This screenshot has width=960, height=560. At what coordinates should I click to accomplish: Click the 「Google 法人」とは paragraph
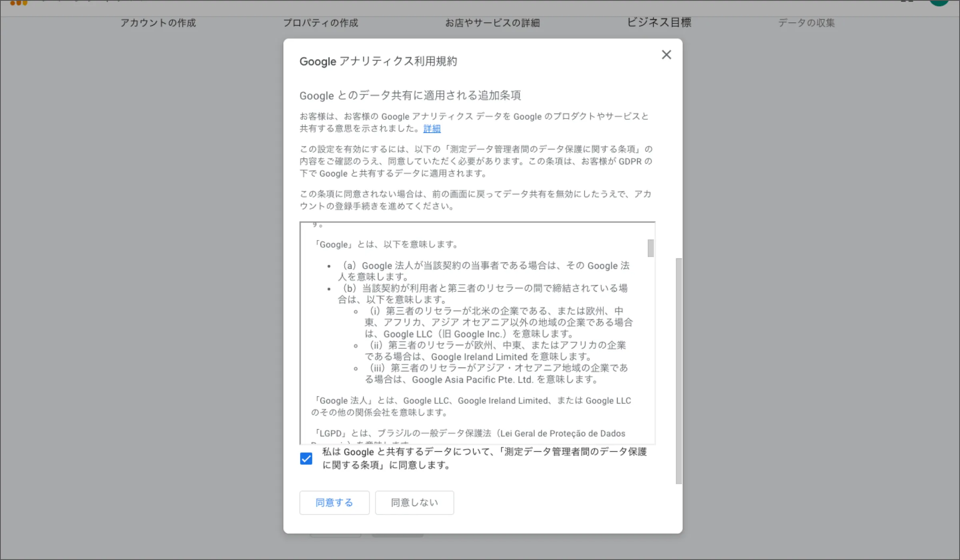coord(471,406)
